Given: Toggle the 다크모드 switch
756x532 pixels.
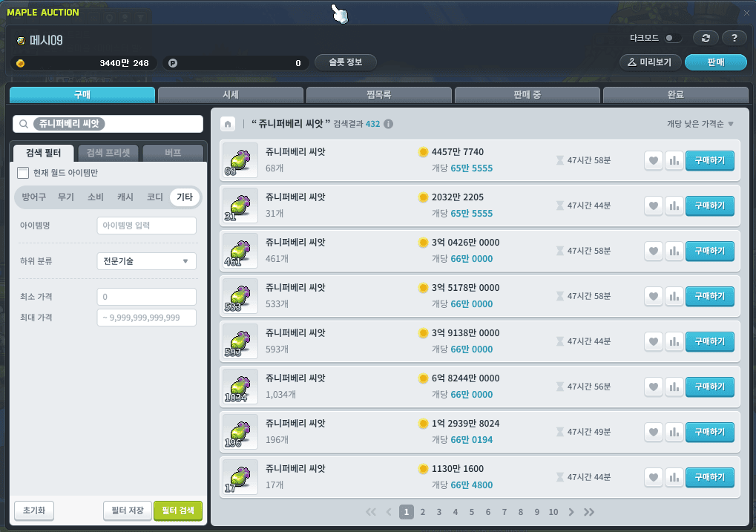Looking at the screenshot, I should click(673, 38).
